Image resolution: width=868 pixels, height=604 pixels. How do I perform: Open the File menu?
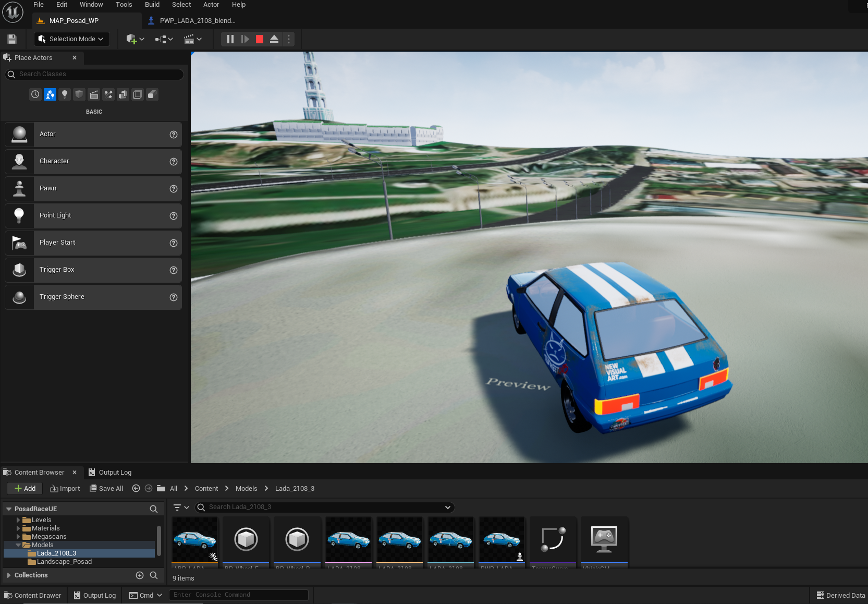coord(39,5)
